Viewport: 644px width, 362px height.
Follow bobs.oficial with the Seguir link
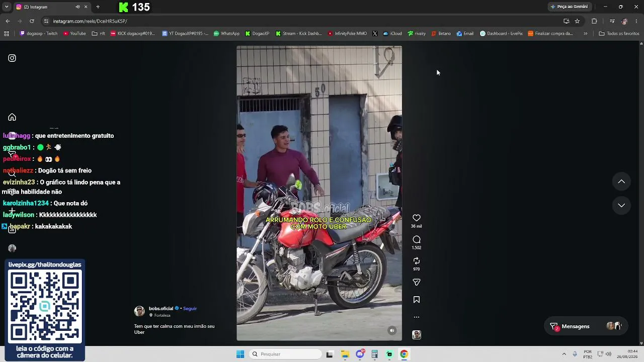pos(190,309)
